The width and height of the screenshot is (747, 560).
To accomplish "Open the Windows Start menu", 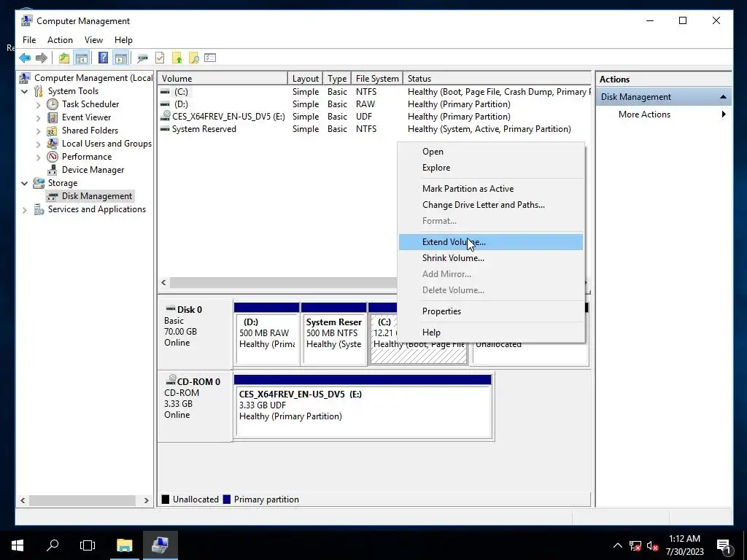I will click(18, 545).
